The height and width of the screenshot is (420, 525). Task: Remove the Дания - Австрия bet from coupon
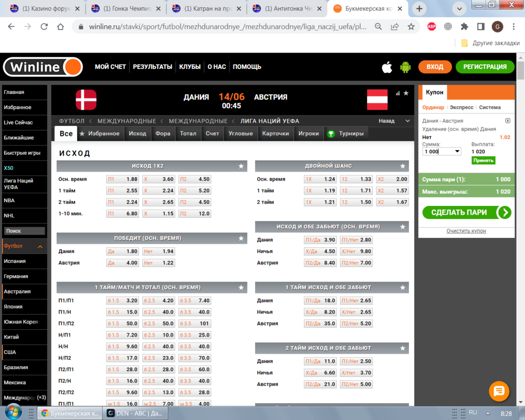[x=508, y=121]
